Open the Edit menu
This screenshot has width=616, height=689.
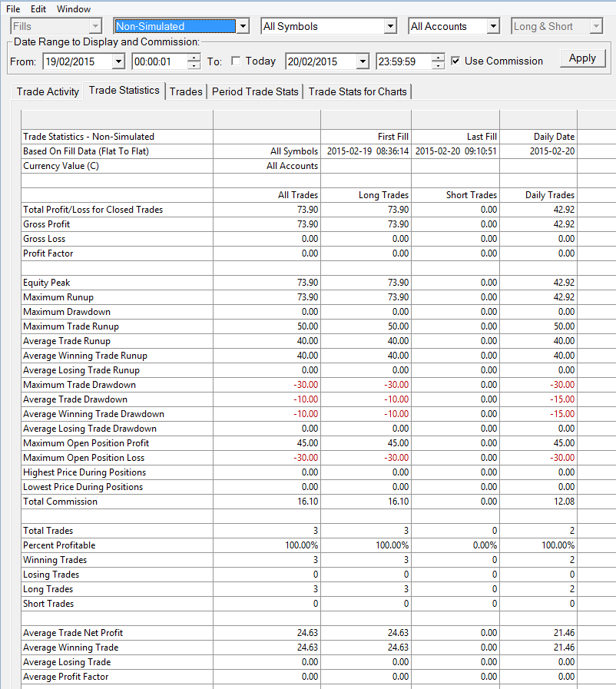point(38,8)
